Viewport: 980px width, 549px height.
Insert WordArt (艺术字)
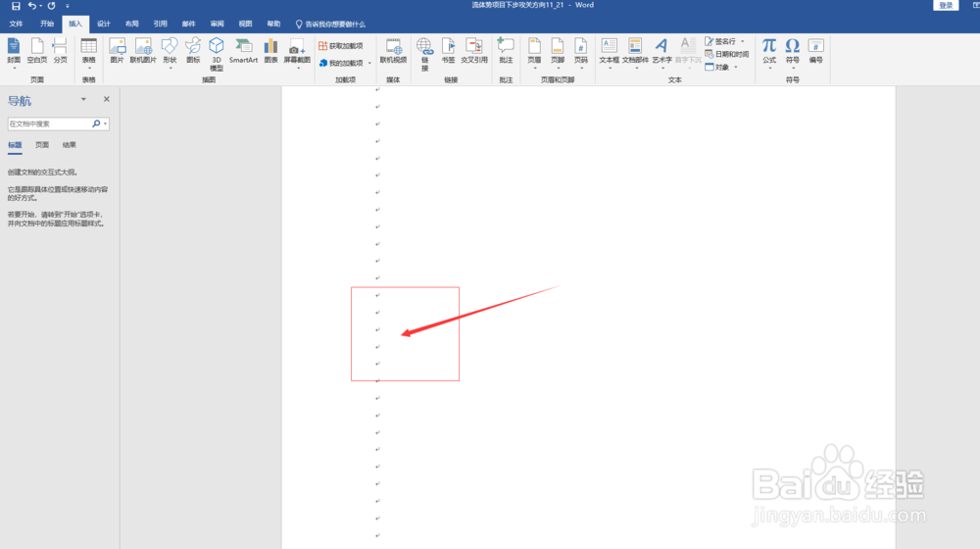pos(661,53)
